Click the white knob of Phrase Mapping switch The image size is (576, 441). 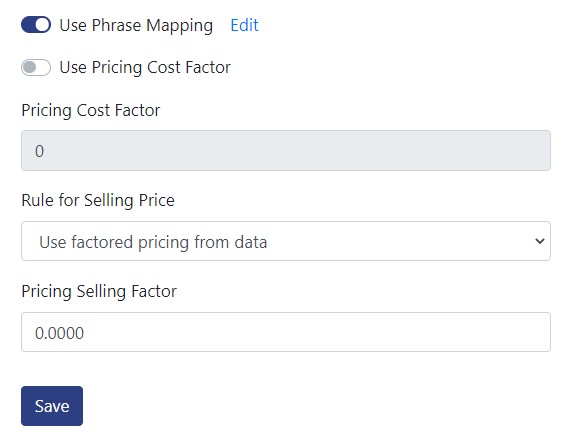[x=43, y=25]
